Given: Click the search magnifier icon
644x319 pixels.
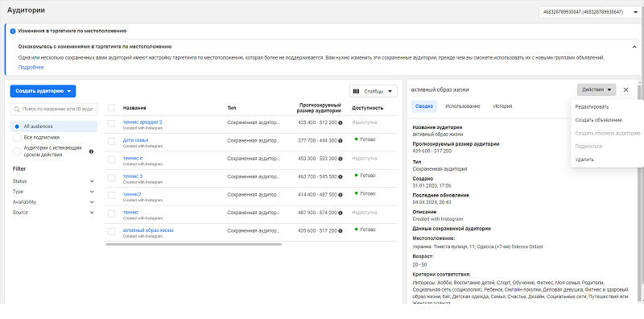Looking at the screenshot, I should 17,110.
